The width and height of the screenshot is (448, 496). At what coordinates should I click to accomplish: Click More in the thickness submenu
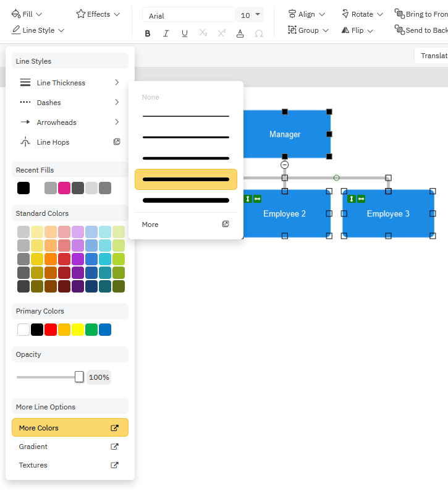pyautogui.click(x=186, y=224)
